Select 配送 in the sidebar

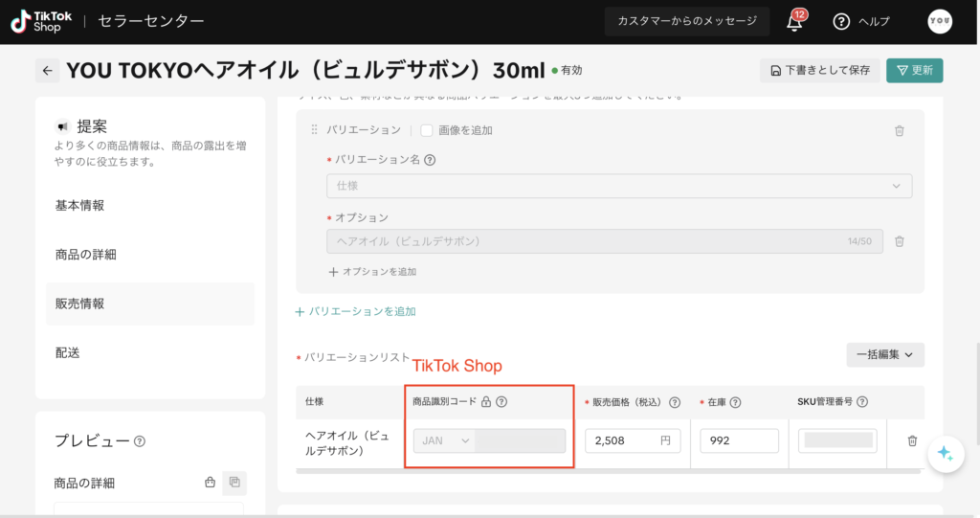(x=68, y=352)
